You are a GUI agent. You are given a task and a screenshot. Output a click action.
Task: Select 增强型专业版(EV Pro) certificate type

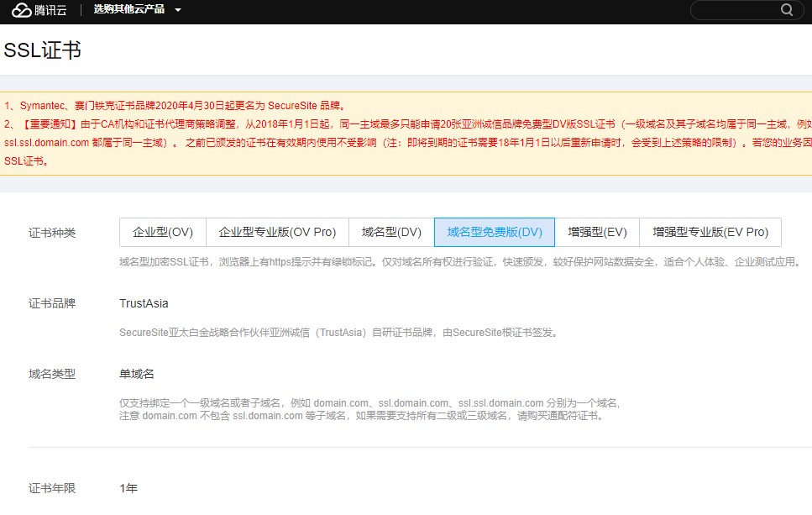click(707, 232)
